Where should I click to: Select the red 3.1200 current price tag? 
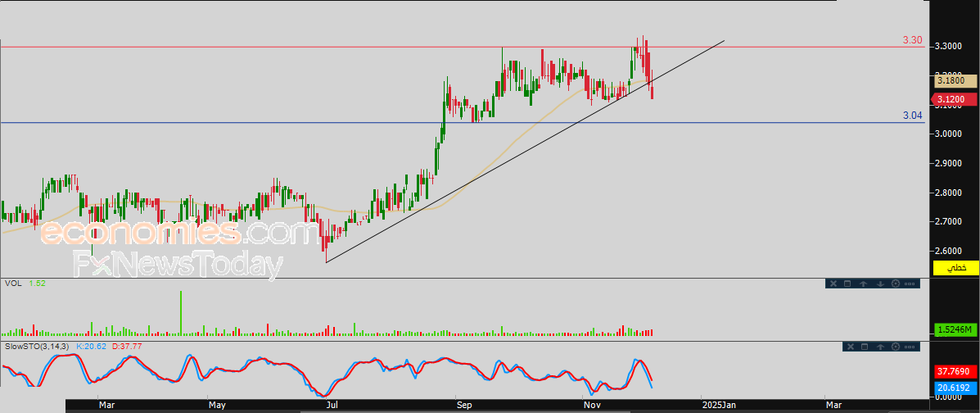955,99
